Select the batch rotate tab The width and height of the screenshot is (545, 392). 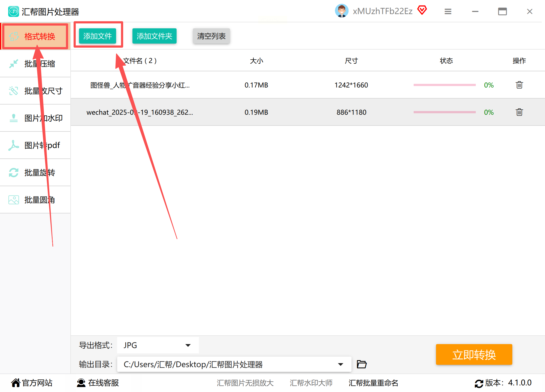(x=35, y=173)
